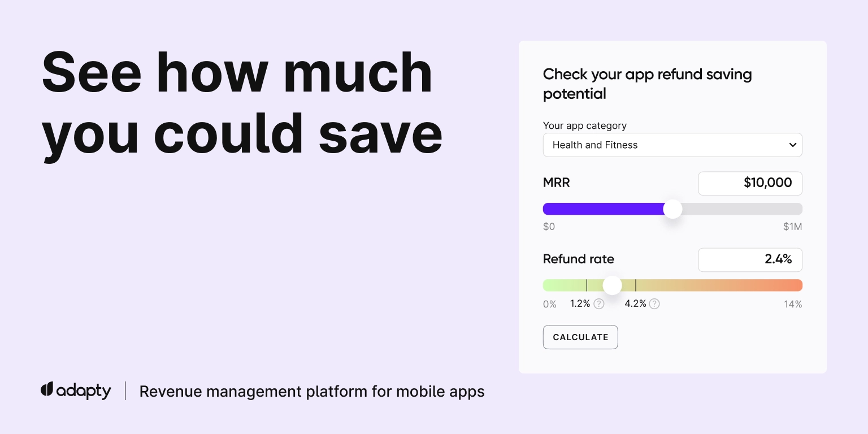Open the Your app category dropdown
868x434 pixels.
pyautogui.click(x=672, y=145)
